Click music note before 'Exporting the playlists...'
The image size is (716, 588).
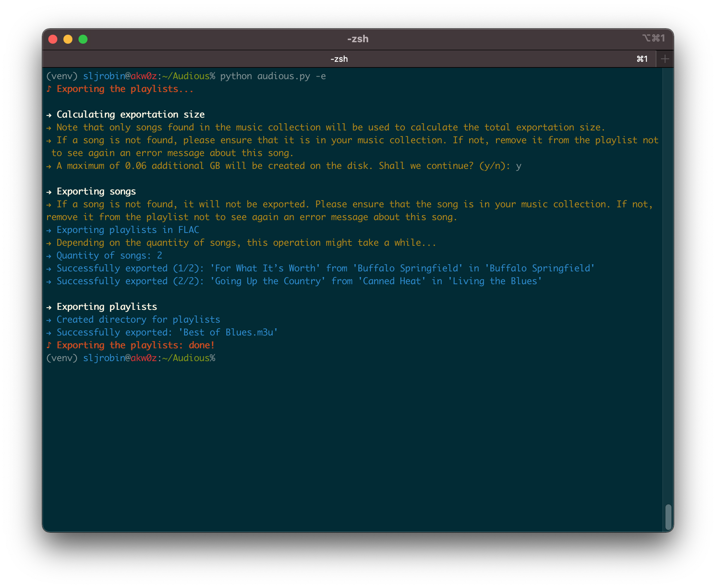tap(49, 89)
